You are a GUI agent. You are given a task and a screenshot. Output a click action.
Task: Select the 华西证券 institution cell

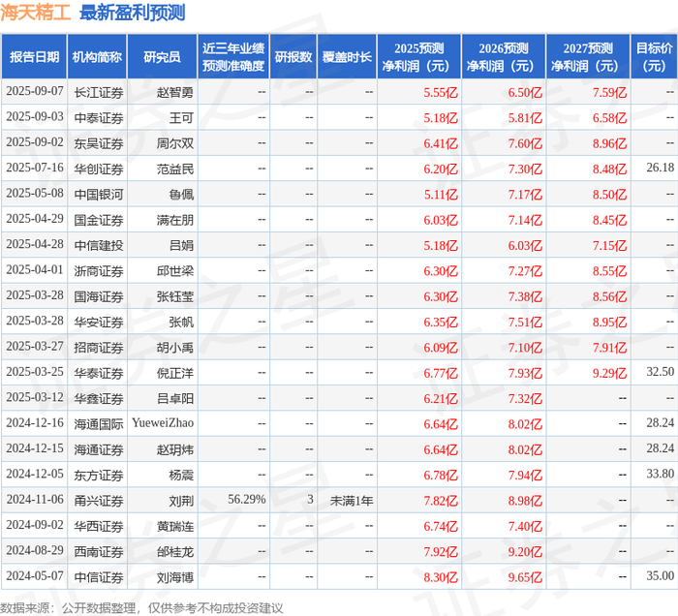pyautogui.click(x=99, y=526)
